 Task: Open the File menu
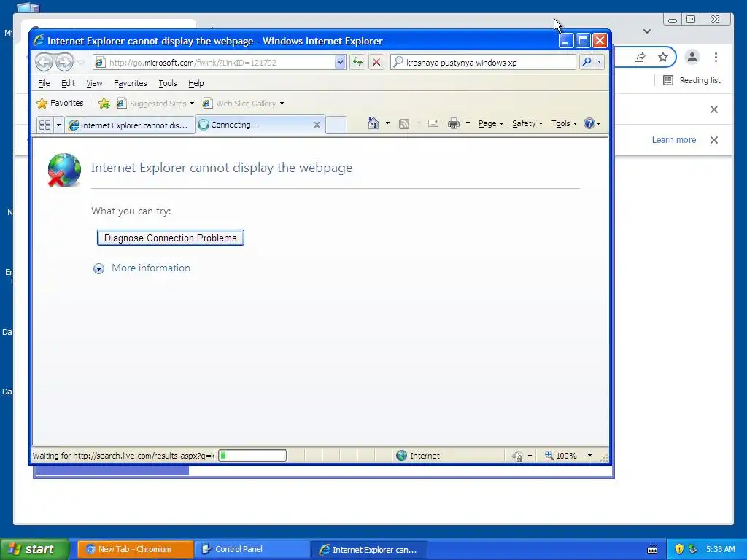click(x=44, y=83)
